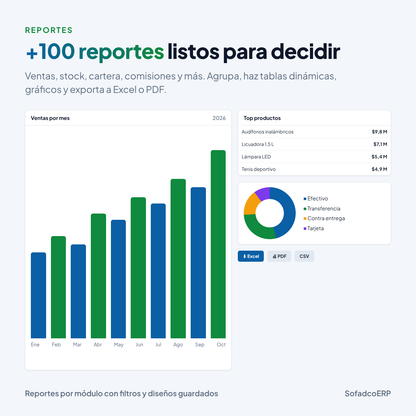
Task: Click the blue bar above Sep
Action: [x=198, y=263]
